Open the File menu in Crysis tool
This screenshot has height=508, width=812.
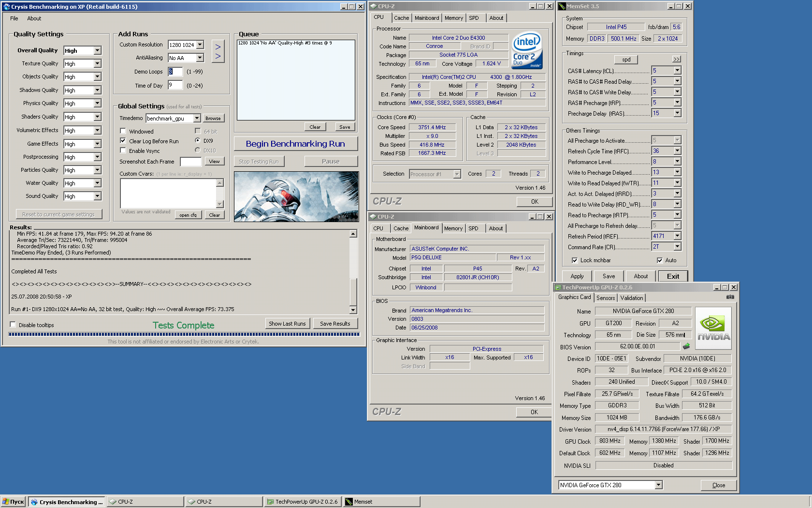tap(14, 18)
